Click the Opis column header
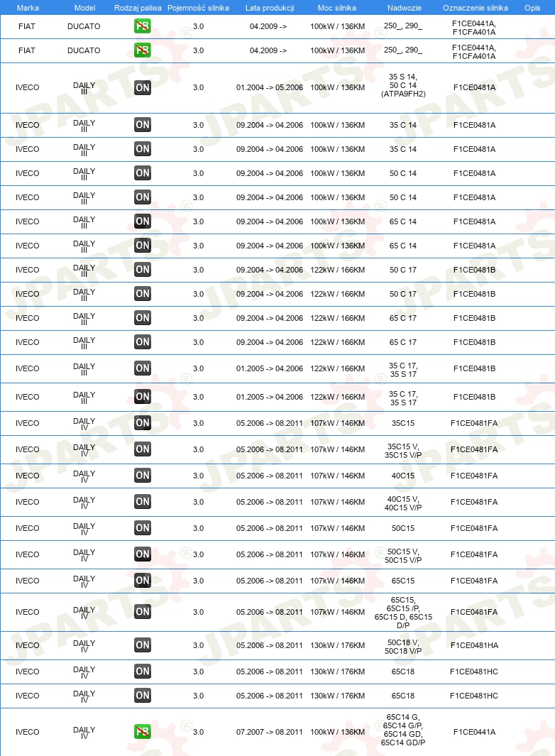This screenshot has width=555, height=756. pyautogui.click(x=532, y=8)
